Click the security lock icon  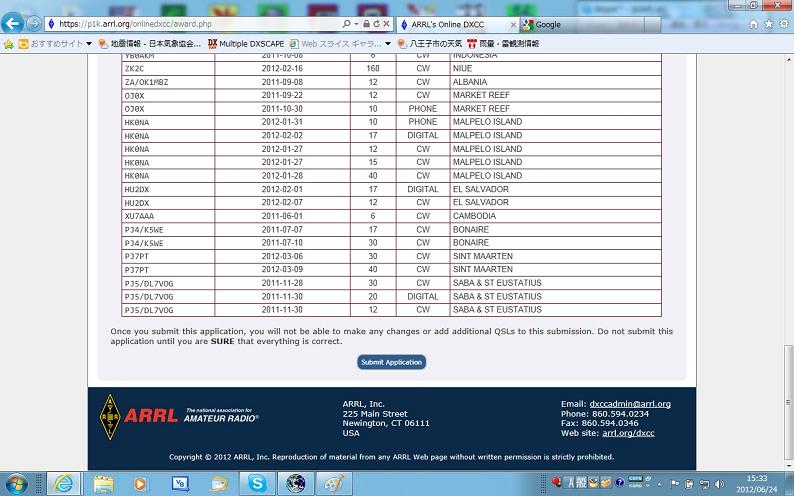tap(366, 24)
